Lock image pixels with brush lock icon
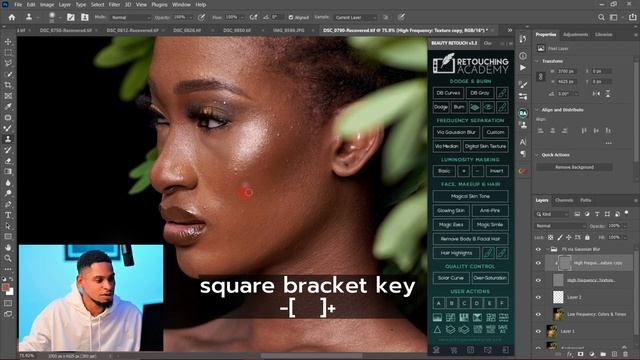Screen dimensions: 640x360 click(560, 238)
